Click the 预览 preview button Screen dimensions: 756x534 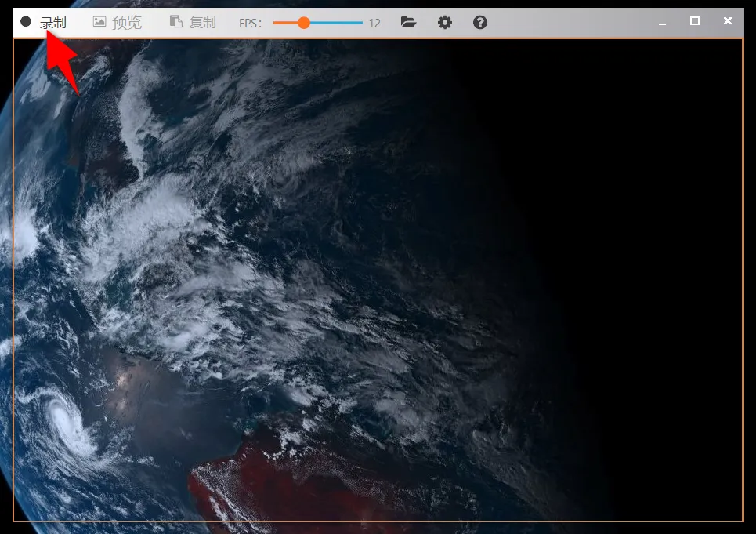[118, 22]
